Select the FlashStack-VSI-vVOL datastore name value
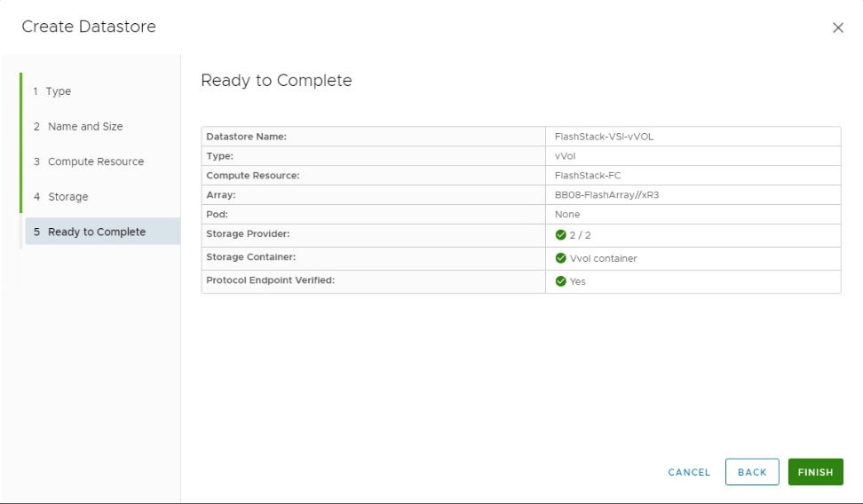 point(604,137)
